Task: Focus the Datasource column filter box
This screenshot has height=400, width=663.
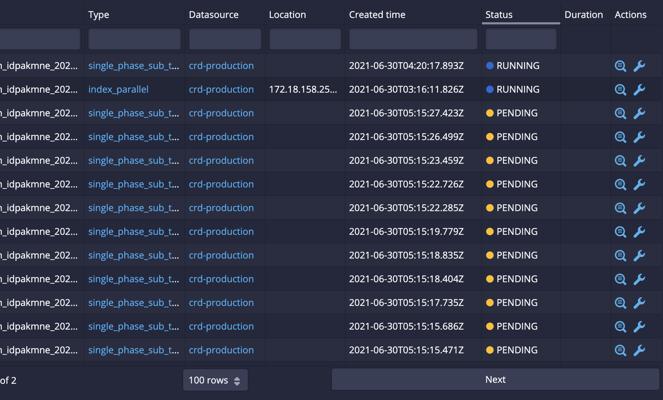Action: click(x=224, y=39)
